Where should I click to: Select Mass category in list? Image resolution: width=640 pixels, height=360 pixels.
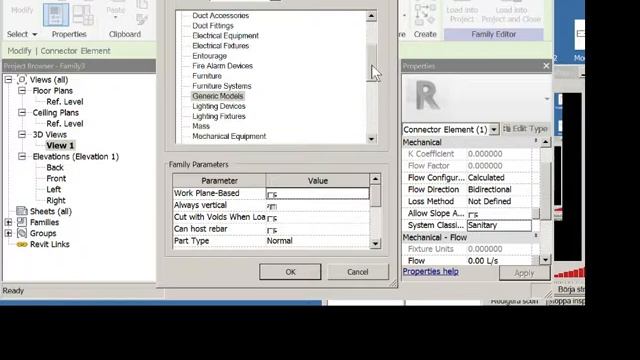pos(201,126)
